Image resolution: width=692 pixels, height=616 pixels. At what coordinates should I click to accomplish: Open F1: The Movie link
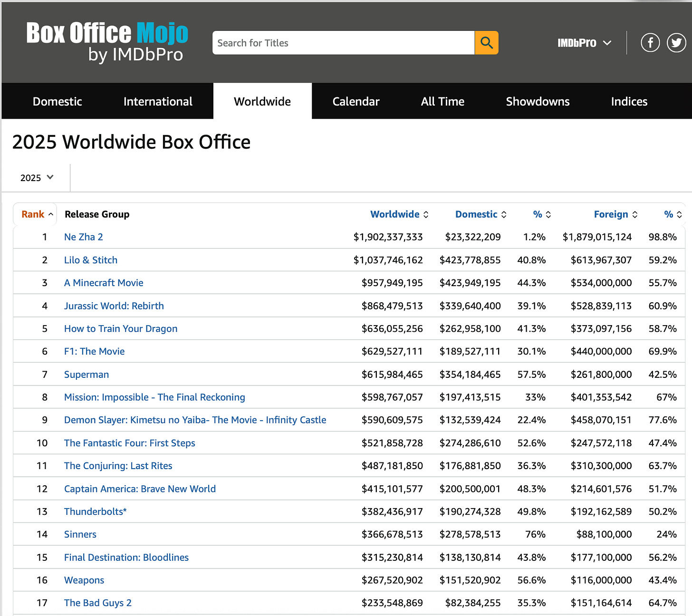point(95,351)
